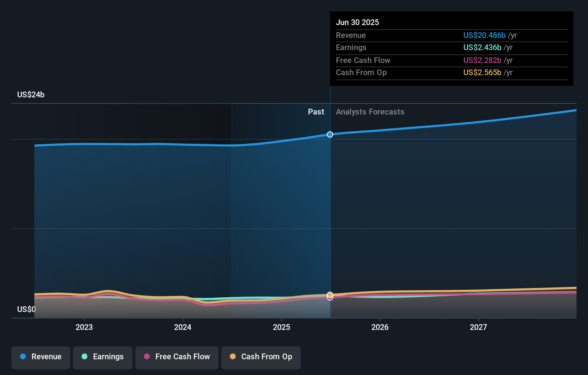Click the yellow Cash From Op dot icon

(233, 357)
